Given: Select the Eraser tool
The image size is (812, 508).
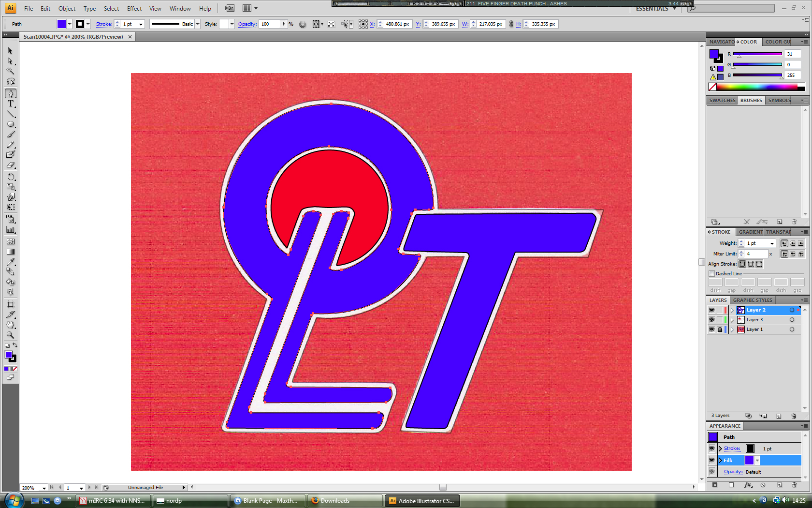Looking at the screenshot, I should (10, 165).
